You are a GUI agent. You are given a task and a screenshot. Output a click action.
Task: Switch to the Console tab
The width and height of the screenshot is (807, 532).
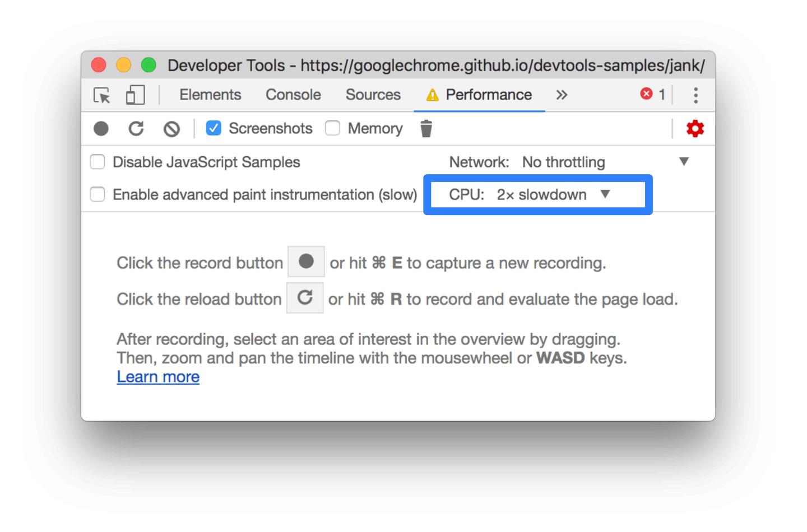tap(293, 95)
